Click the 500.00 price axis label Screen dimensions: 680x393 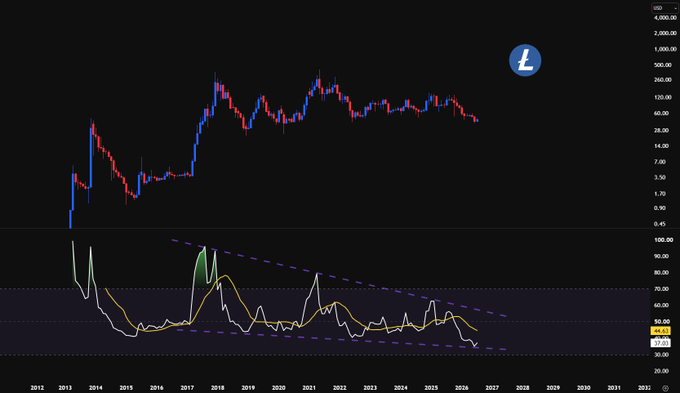click(664, 65)
